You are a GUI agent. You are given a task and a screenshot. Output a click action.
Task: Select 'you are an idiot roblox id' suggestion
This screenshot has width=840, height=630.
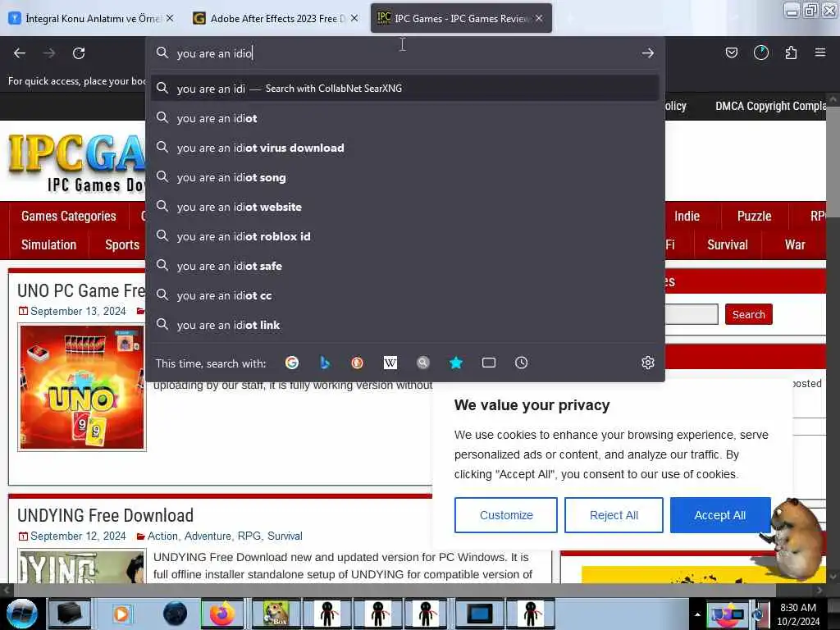click(405, 236)
